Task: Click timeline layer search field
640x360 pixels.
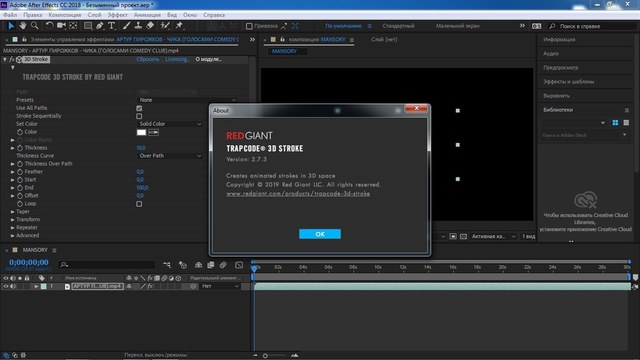Action: (x=107, y=265)
